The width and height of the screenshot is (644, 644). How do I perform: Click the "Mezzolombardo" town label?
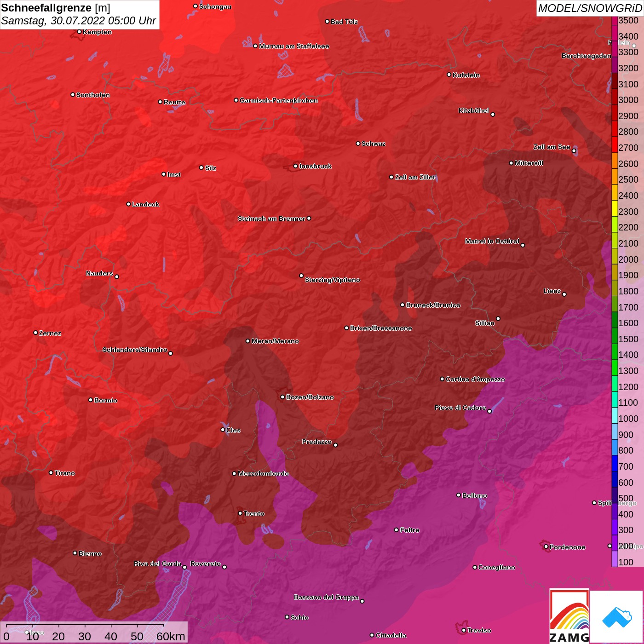[x=263, y=473]
